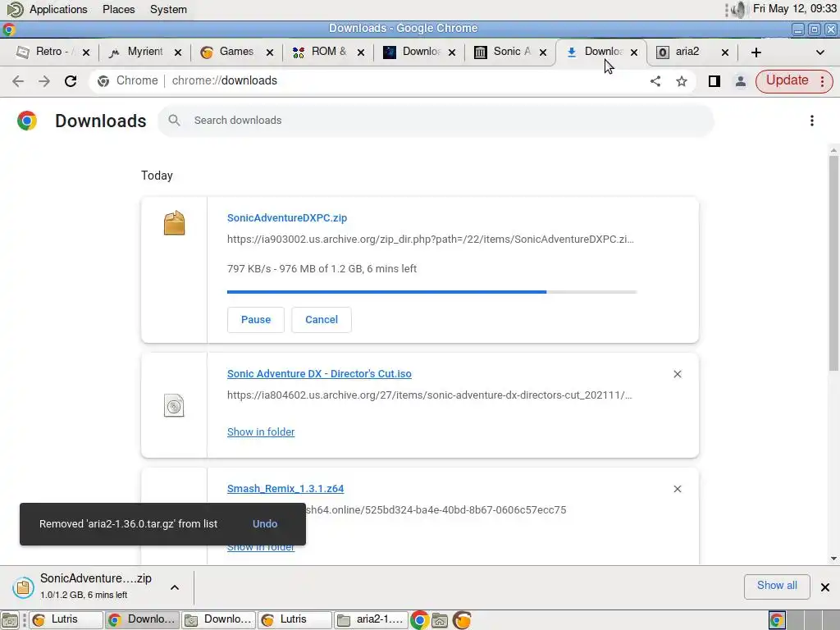
Task: Undo removal of aria2-1.36.0.tar.gz
Action: [x=265, y=524]
